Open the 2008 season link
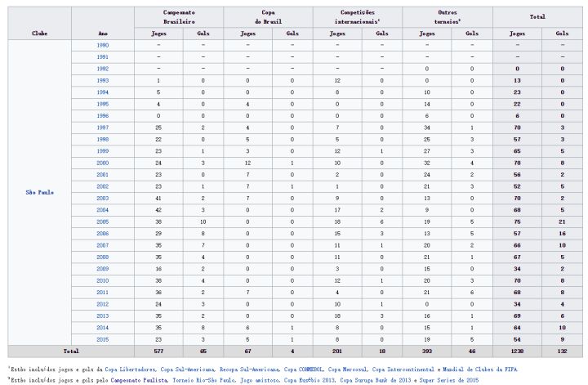This screenshot has width=588, height=385. [x=102, y=256]
